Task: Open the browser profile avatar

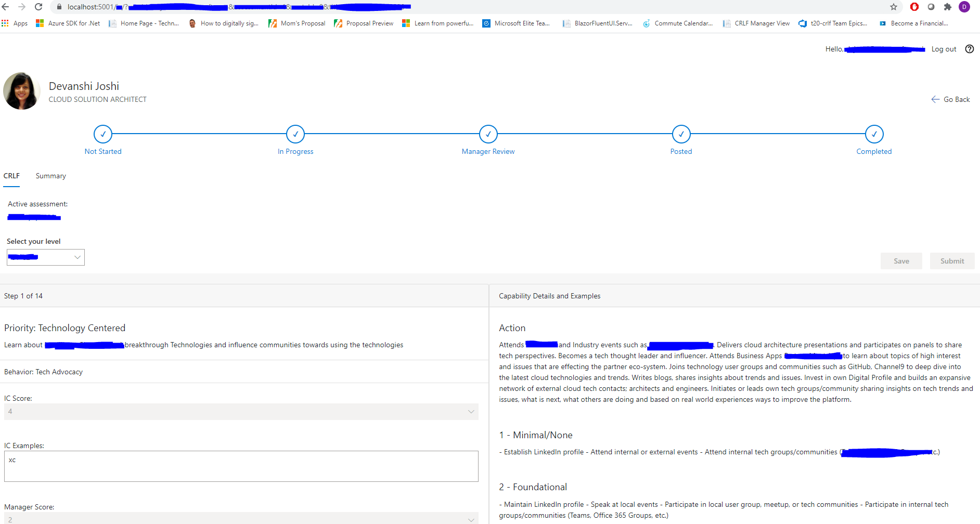Action: coord(965,7)
